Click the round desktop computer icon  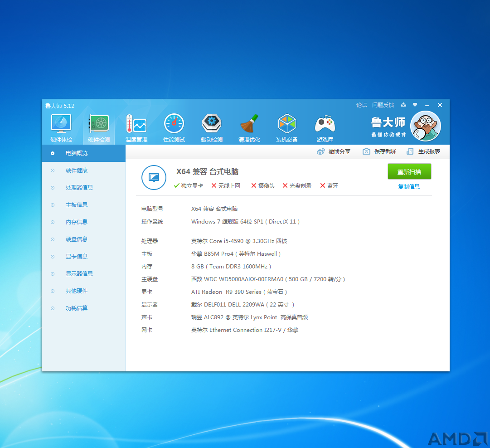pyautogui.click(x=154, y=178)
